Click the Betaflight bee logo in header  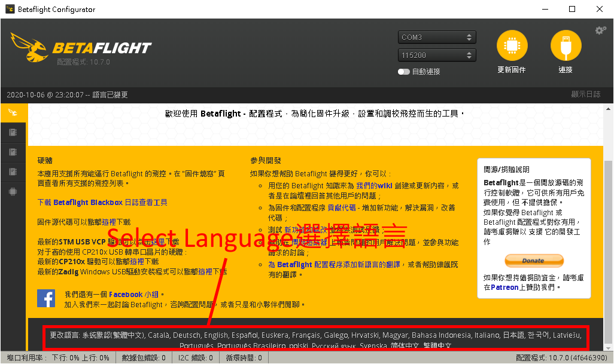pyautogui.click(x=29, y=48)
